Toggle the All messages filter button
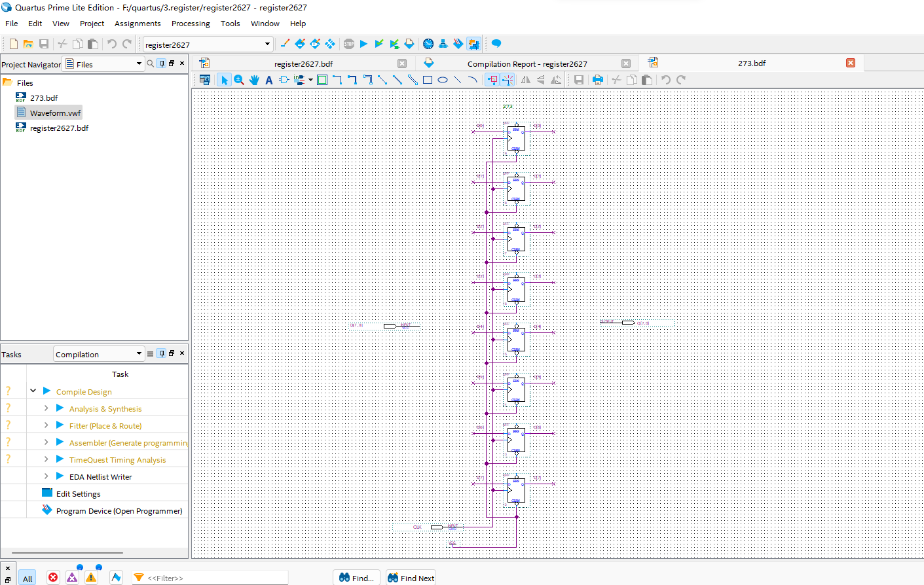The image size is (924, 585). 28,578
